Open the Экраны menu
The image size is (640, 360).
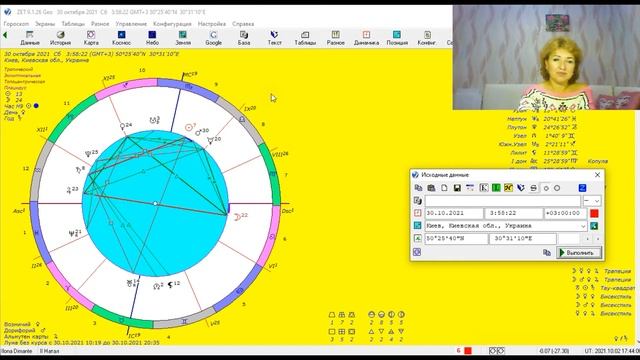tap(45, 24)
